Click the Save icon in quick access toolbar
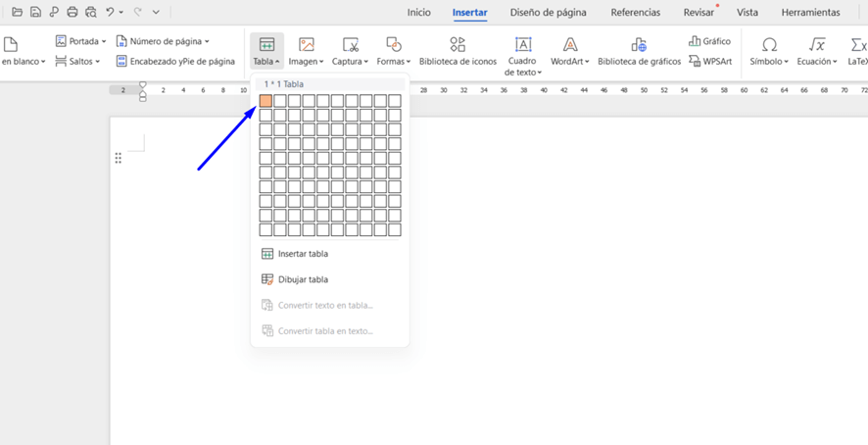868x445 pixels. (35, 12)
